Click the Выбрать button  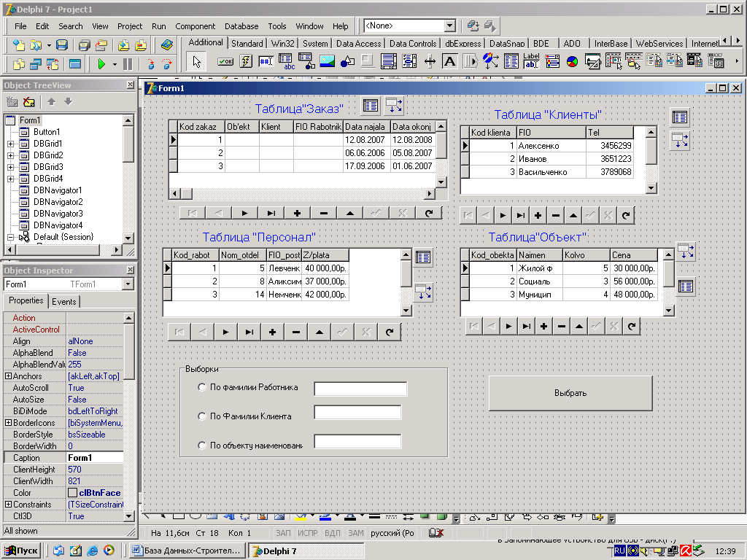pos(570,393)
